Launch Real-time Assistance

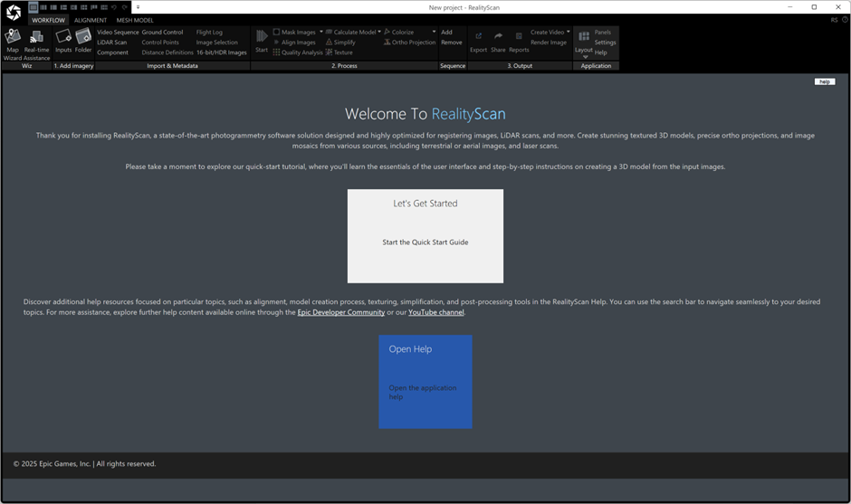click(x=37, y=42)
